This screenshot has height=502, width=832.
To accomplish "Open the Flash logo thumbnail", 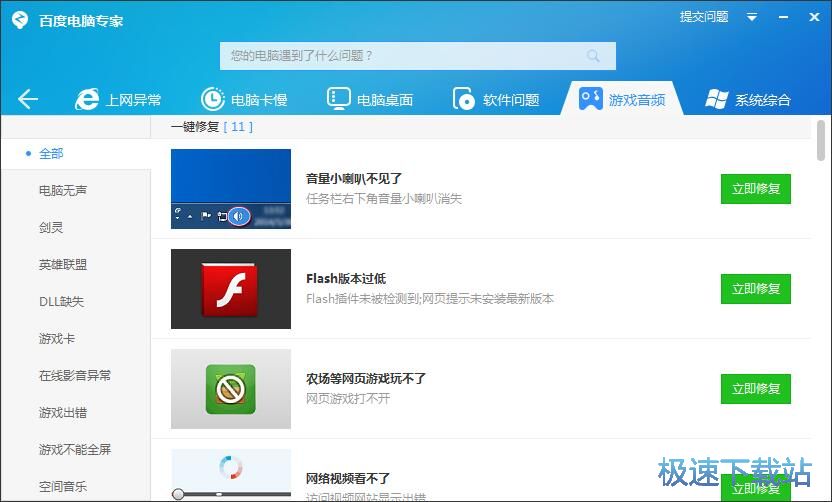I will click(231, 289).
